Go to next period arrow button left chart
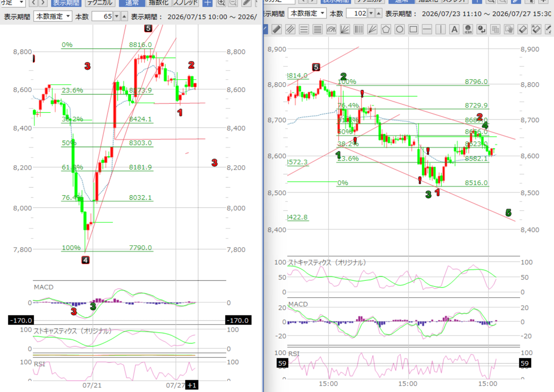554x392 pixels. [43, 2]
